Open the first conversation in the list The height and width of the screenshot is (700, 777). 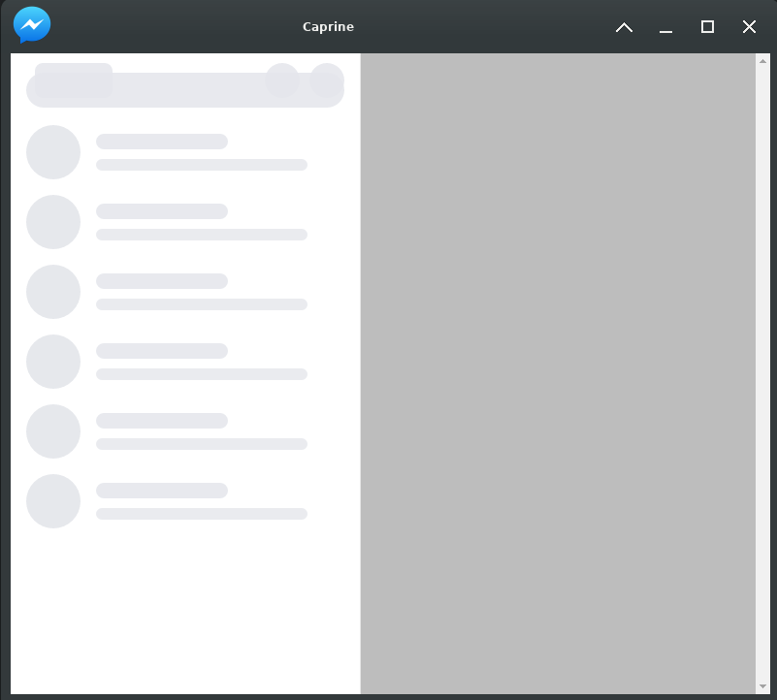click(x=184, y=151)
